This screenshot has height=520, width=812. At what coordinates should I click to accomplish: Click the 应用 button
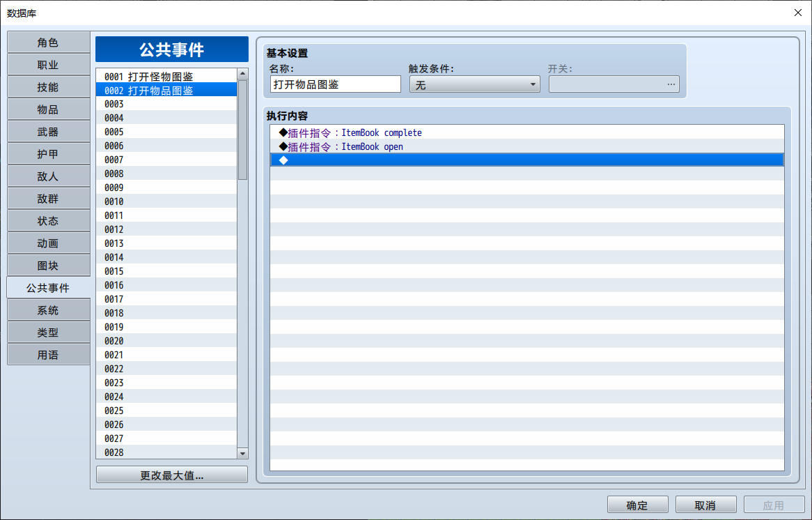click(774, 505)
